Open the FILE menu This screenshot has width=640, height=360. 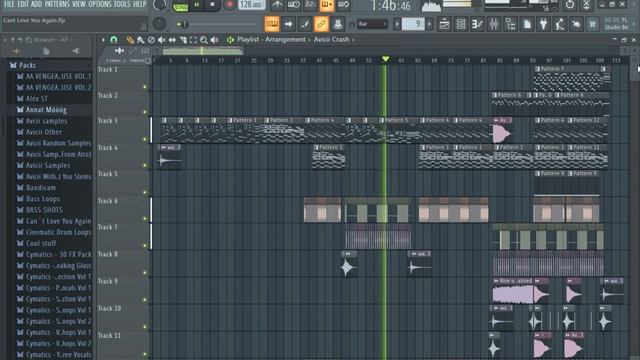pyautogui.click(x=9, y=4)
